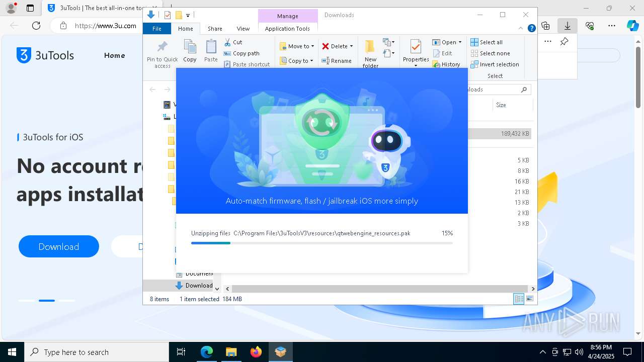644x362 pixels.
Task: Click the Manage contextual tab
Action: tap(288, 16)
